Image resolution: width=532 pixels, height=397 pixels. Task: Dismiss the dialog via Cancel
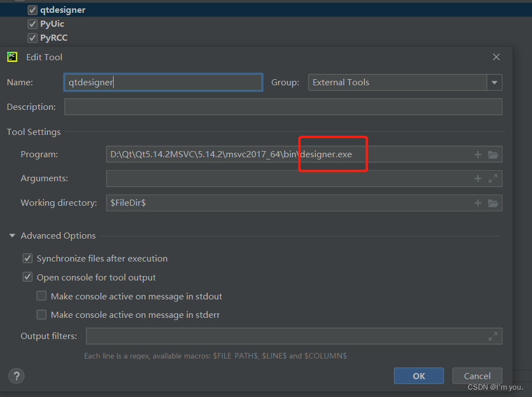[477, 376]
